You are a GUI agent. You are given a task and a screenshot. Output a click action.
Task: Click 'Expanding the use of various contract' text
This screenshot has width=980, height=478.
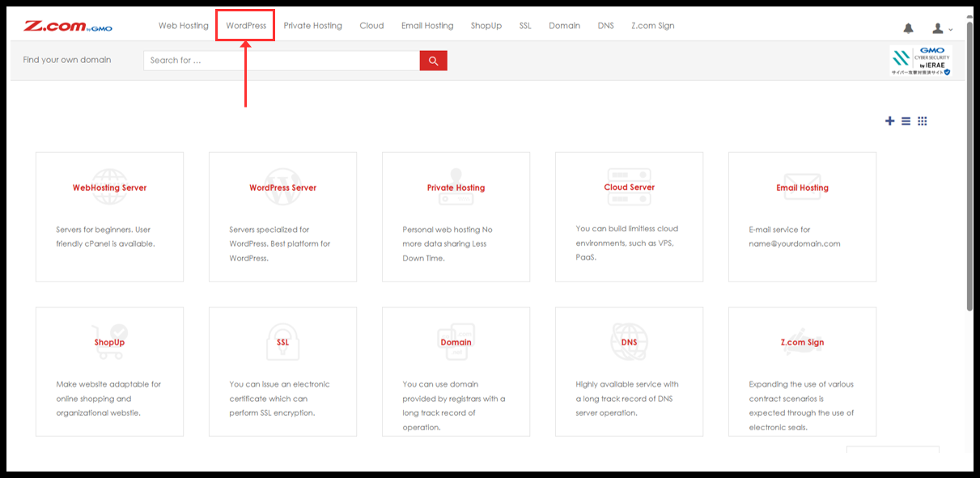[801, 406]
